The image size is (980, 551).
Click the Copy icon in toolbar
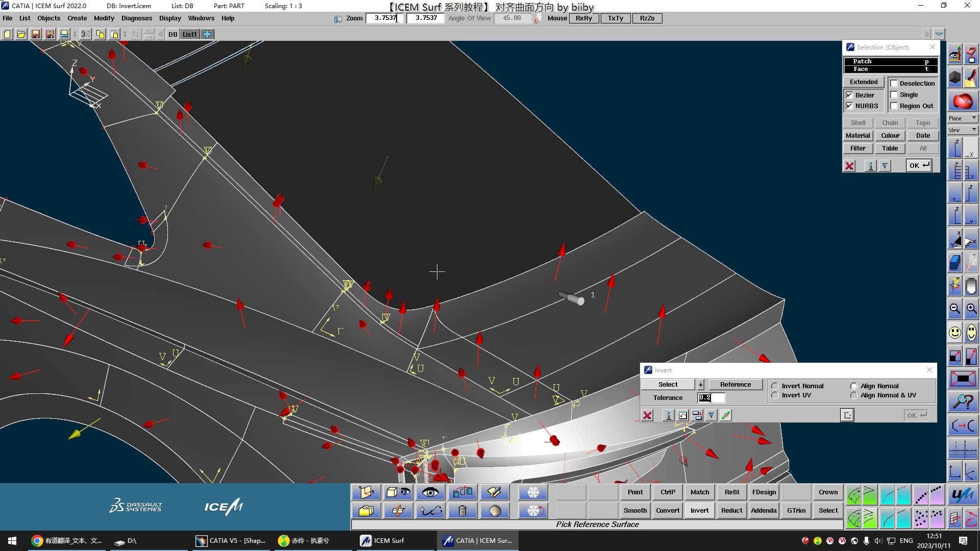[x=100, y=34]
